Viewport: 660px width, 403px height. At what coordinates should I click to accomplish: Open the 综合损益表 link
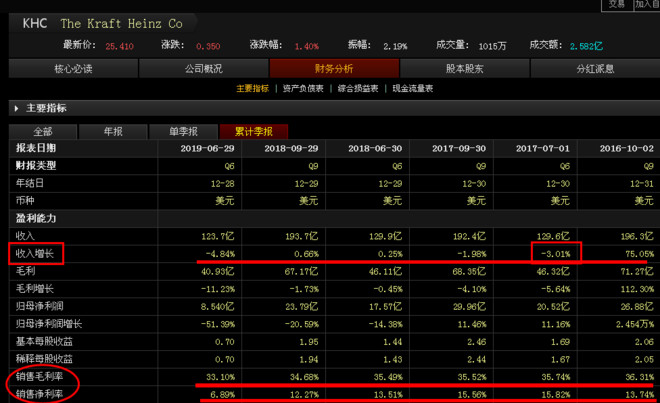click(x=358, y=88)
